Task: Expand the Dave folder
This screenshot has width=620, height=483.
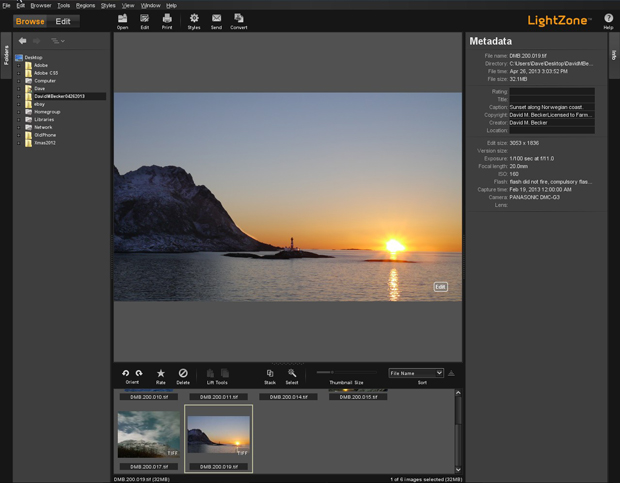Action: click(18, 89)
